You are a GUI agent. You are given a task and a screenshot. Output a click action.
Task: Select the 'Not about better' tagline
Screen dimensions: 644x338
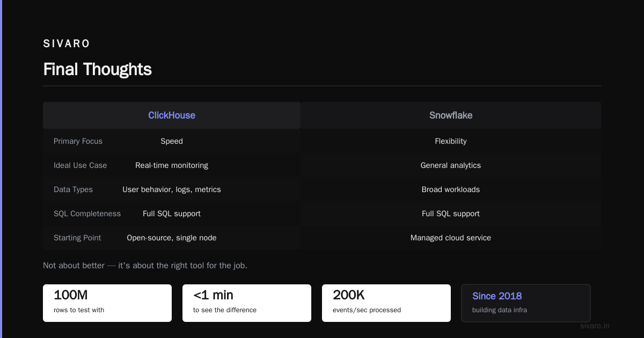145,266
